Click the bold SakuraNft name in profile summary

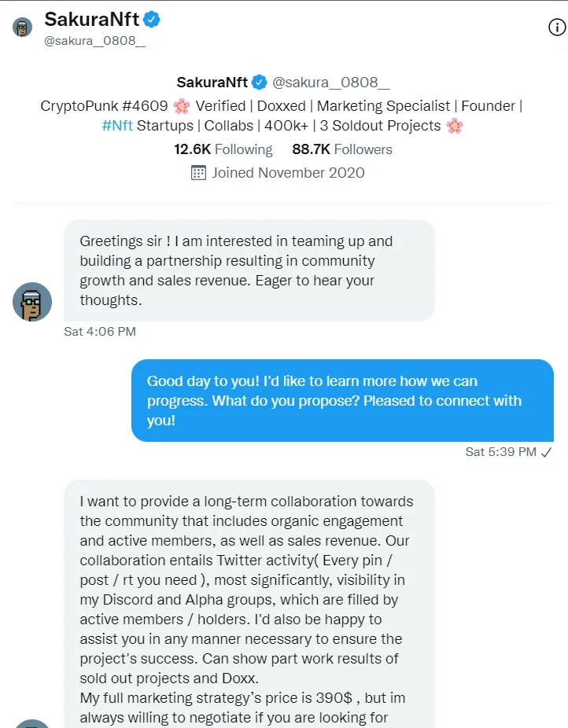point(212,83)
